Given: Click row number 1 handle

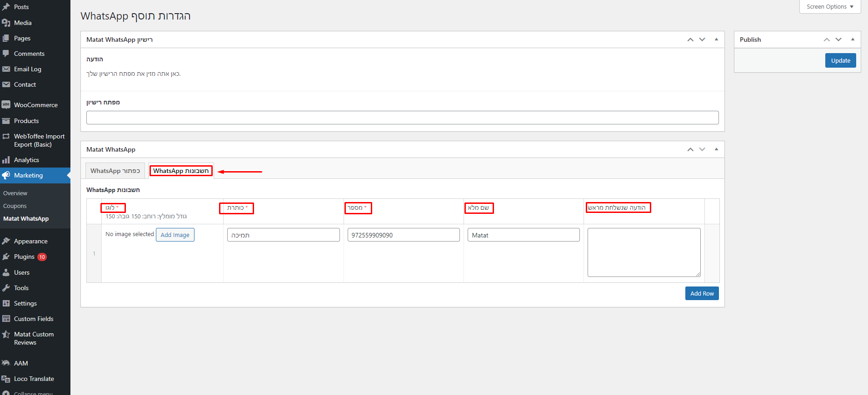Looking at the screenshot, I should tap(94, 253).
